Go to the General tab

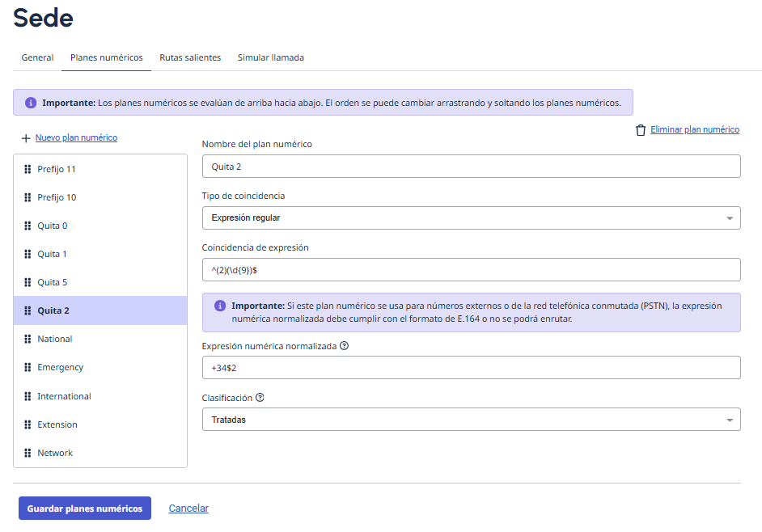pyautogui.click(x=37, y=57)
